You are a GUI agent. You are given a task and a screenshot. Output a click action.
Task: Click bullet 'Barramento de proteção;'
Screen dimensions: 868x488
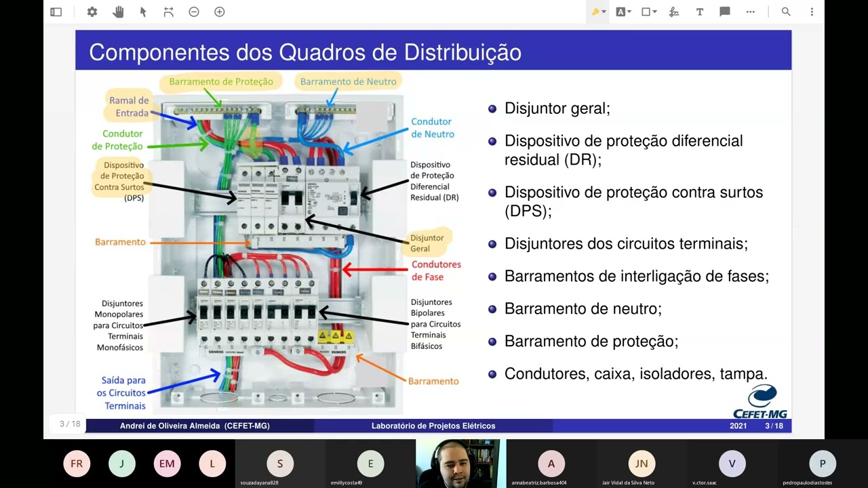[x=591, y=341]
